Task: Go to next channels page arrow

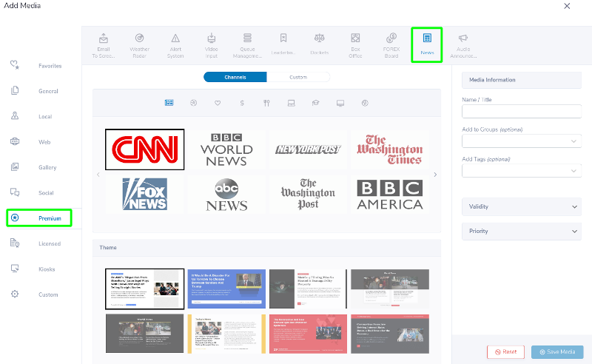Action: point(435,175)
